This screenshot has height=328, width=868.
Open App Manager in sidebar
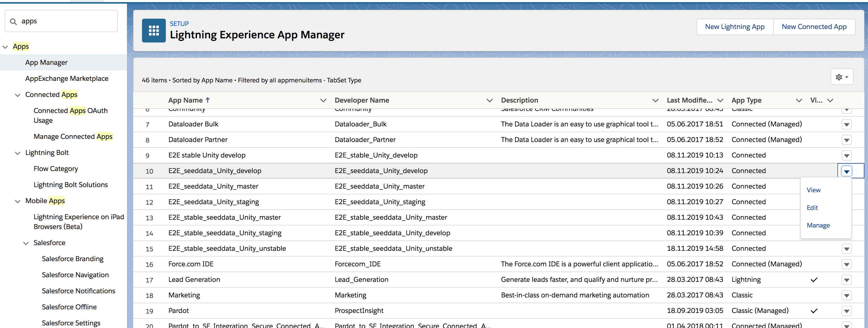46,62
